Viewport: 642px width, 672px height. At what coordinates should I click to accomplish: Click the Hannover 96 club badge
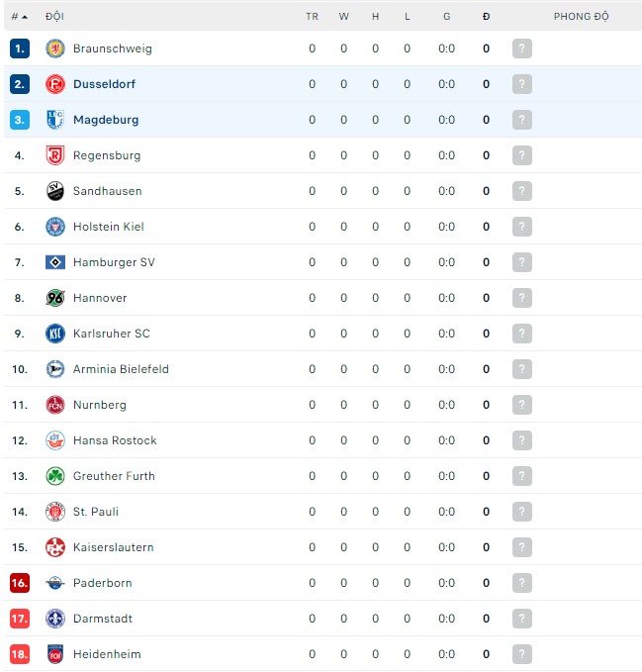pyautogui.click(x=55, y=298)
